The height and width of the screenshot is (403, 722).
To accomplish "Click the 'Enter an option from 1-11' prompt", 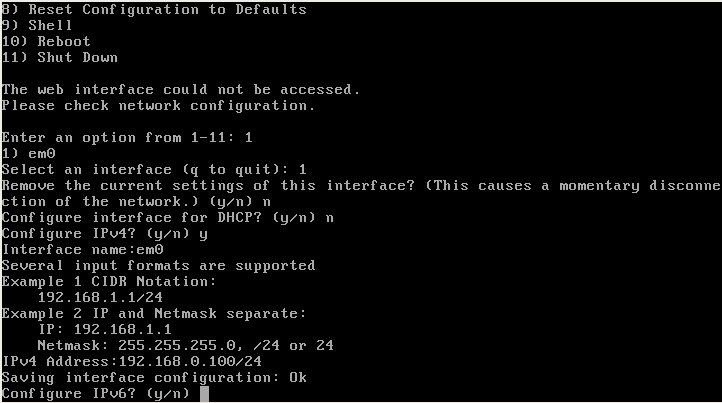I will [118, 137].
